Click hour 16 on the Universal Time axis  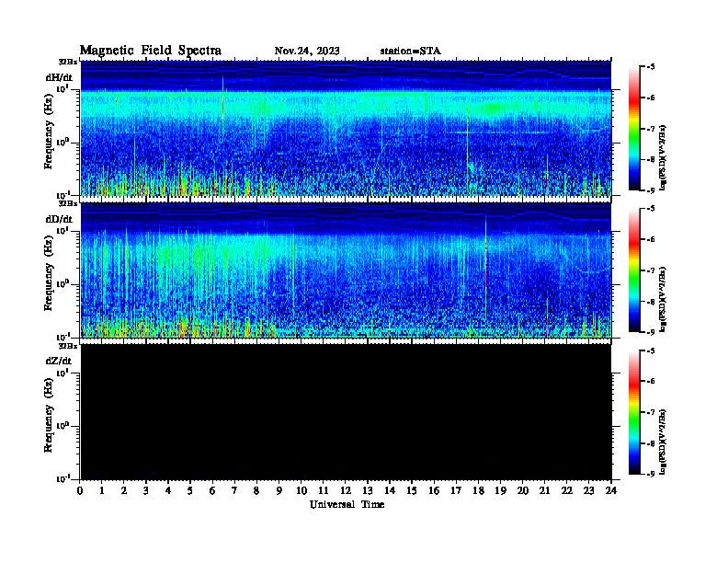pos(434,491)
